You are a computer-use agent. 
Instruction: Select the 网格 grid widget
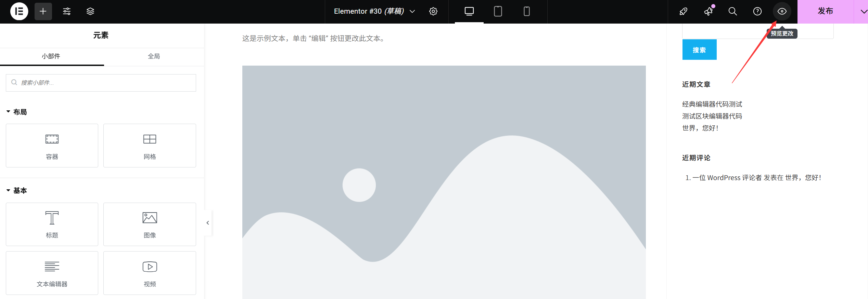pos(150,146)
